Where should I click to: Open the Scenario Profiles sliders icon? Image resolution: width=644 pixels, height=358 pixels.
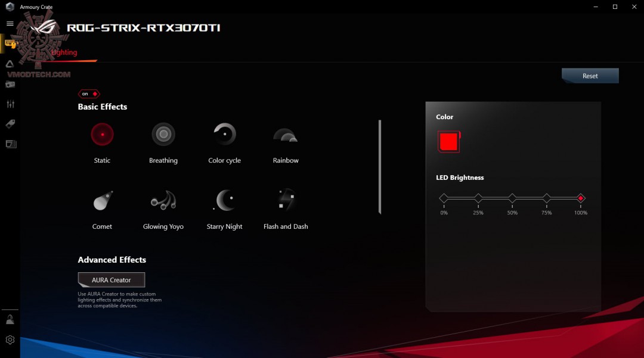point(10,104)
